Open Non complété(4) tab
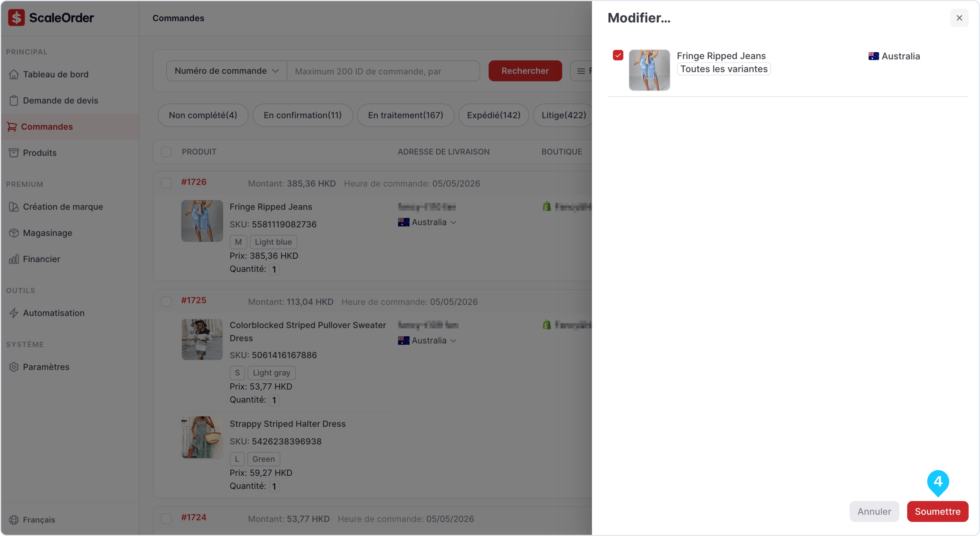This screenshot has width=980, height=536. 203,115
